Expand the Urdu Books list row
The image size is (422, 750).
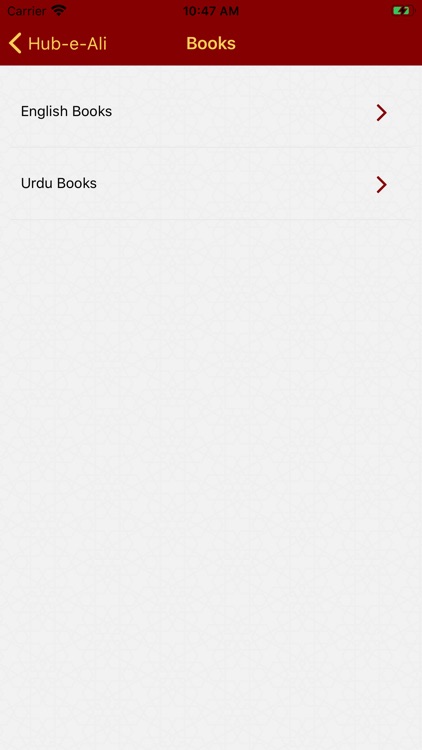211,184
